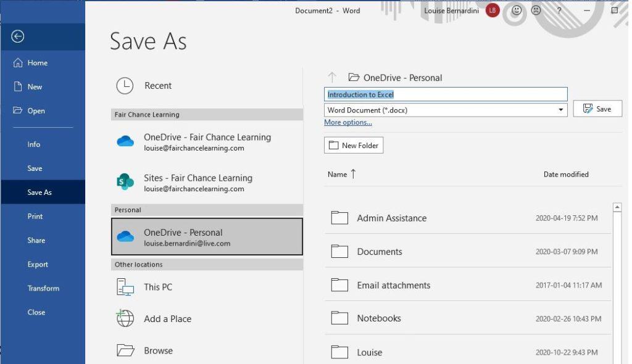Click the back arrow to return to document

coord(17,36)
